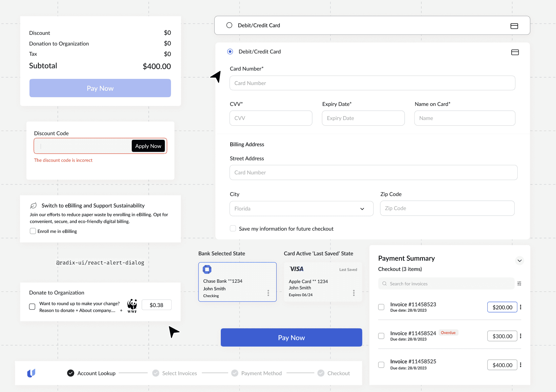Image resolution: width=556 pixels, height=392 pixels.
Task: Click the Card Number field under Card Number*
Action: 372,83
